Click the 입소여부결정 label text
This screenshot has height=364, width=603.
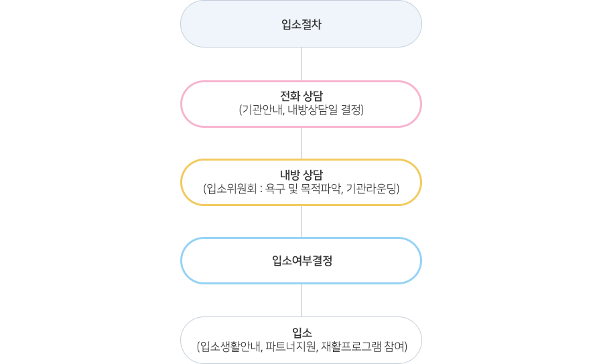click(302, 261)
